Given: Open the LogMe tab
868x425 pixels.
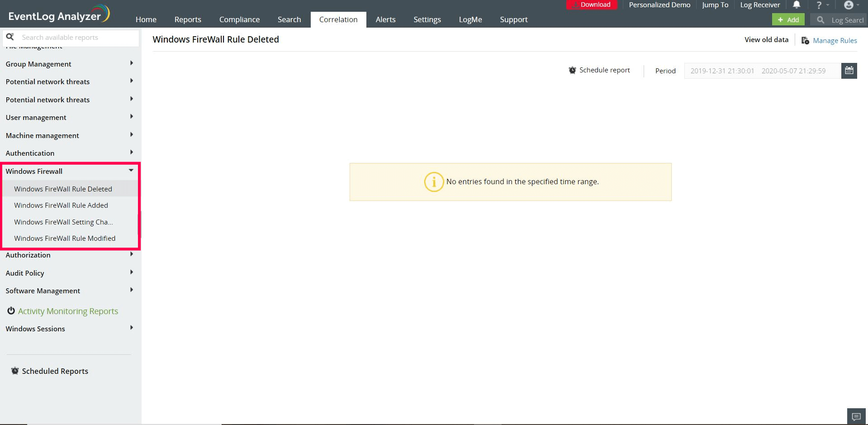Looking at the screenshot, I should click(x=470, y=19).
